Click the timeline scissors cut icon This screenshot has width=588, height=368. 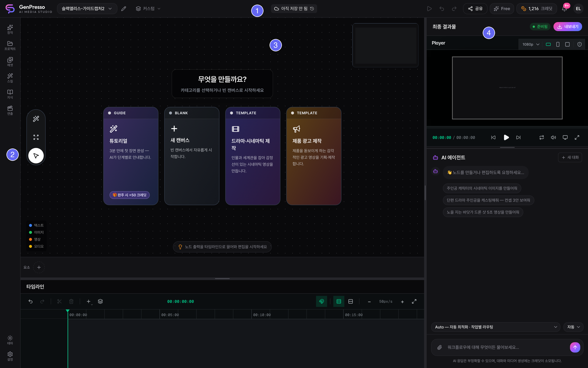[59, 302]
